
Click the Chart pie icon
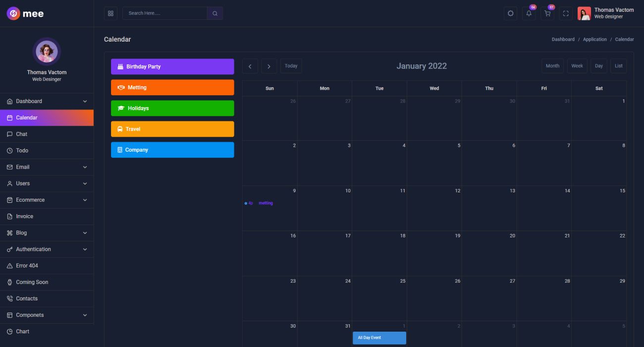coord(9,332)
